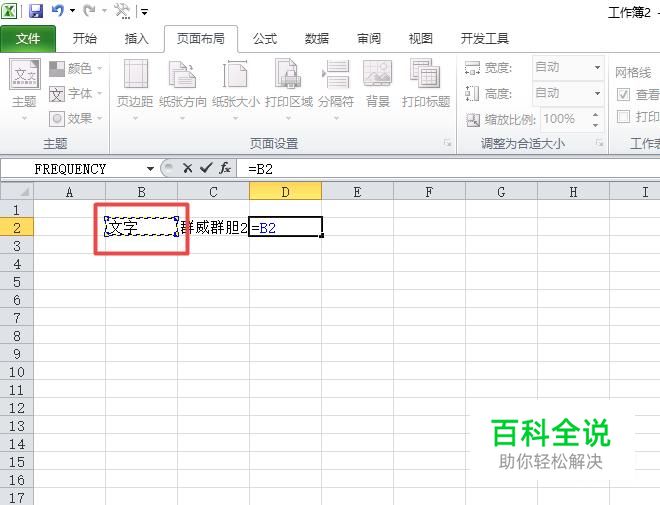660x505 pixels.
Task: Click the 纸张大小 paper size button
Action: click(x=236, y=89)
